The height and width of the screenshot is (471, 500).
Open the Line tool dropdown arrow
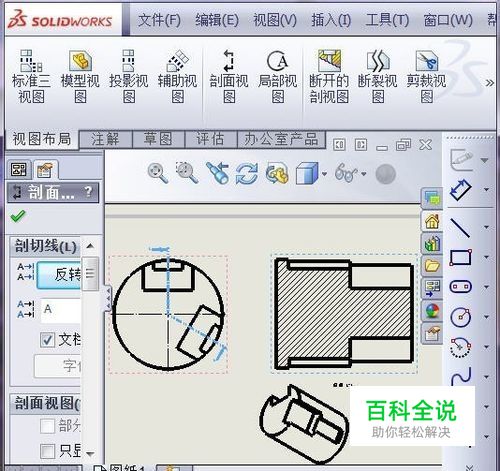tap(486, 227)
